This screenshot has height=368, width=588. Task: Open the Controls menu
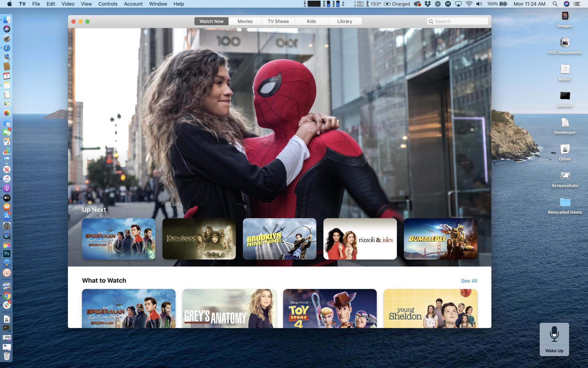[x=108, y=4]
